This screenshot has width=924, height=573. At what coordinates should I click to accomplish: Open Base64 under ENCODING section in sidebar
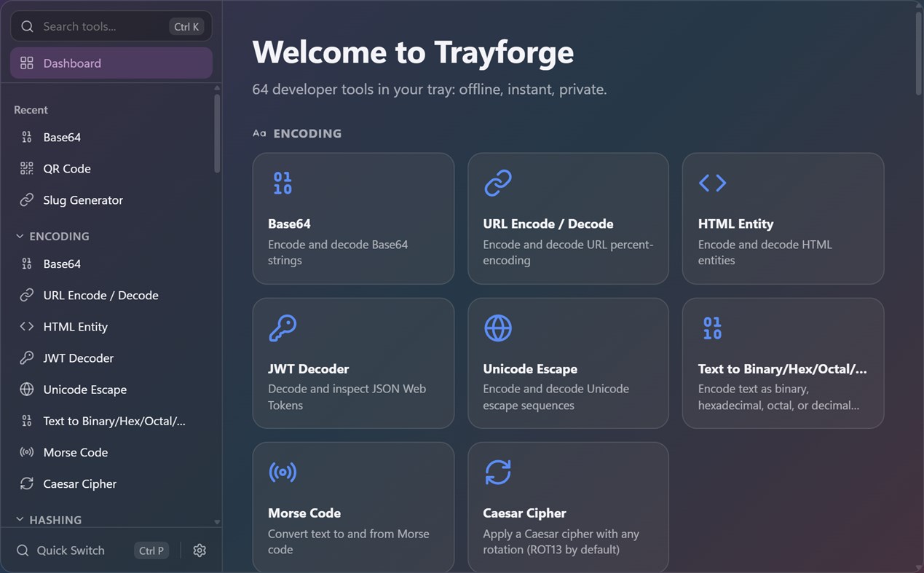111,264
